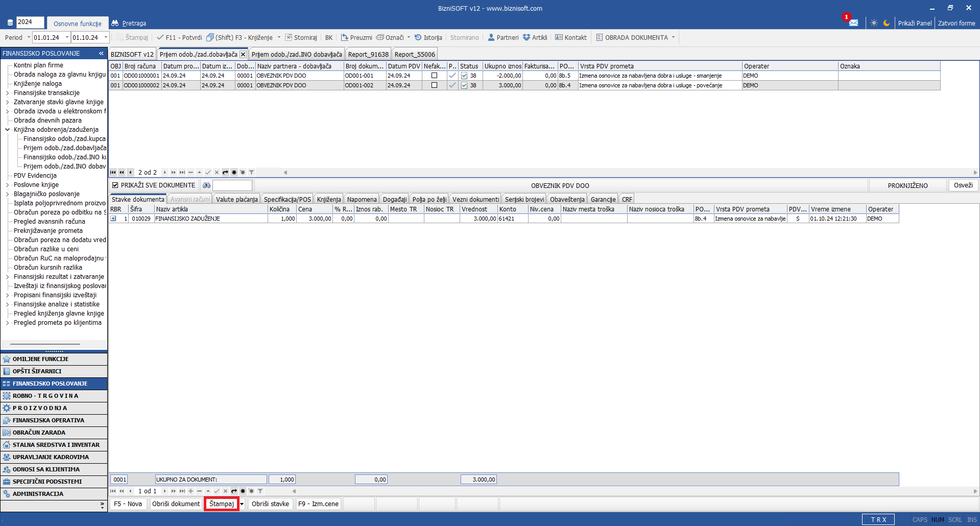The image size is (980, 526).
Task: Click the search field next to binoculars
Action: click(232, 185)
